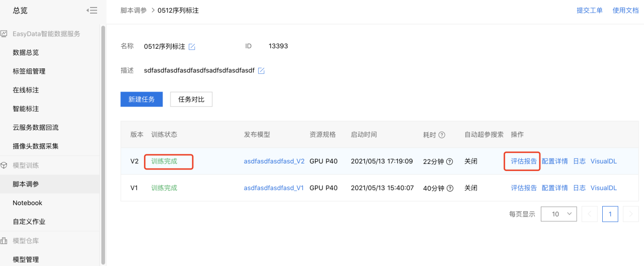
Task: Open 日志 for version V1
Action: coord(579,188)
